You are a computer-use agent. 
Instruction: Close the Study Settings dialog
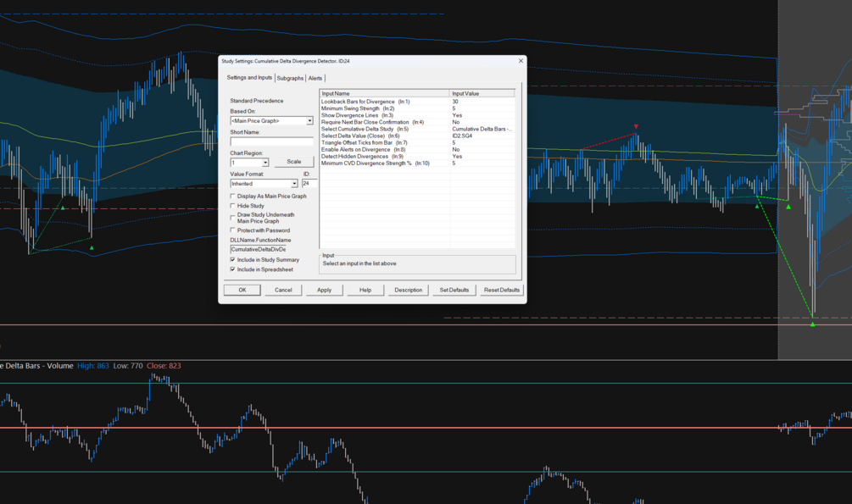pyautogui.click(x=521, y=61)
